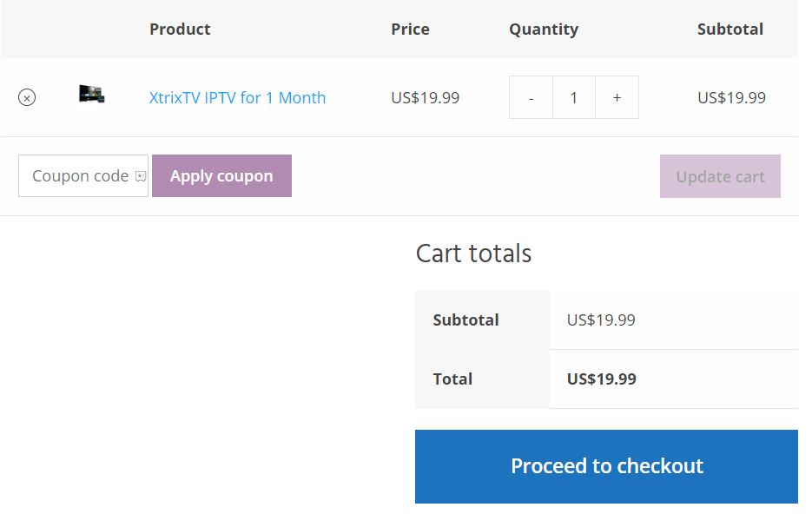The height and width of the screenshot is (527, 812).
Task: Decrease quantity using the minus stepper
Action: coord(531,97)
